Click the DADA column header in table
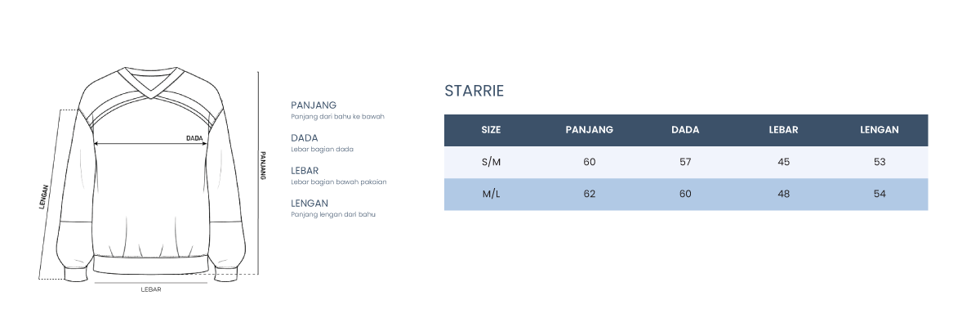The width and height of the screenshot is (980, 327). (x=685, y=130)
